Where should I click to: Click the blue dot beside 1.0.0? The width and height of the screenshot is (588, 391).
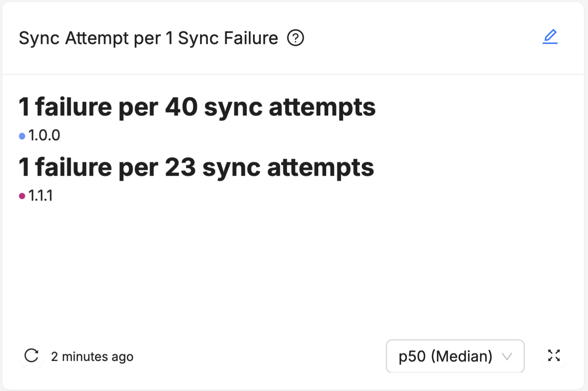(x=22, y=135)
